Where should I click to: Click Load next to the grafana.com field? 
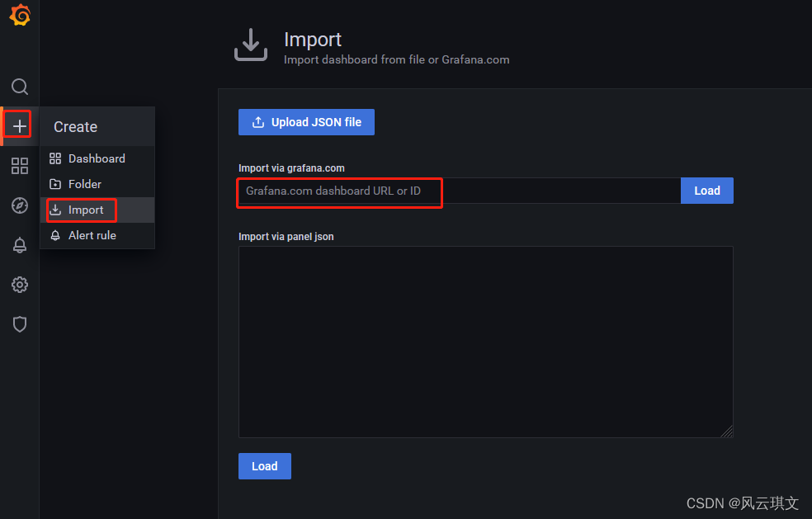[707, 190]
